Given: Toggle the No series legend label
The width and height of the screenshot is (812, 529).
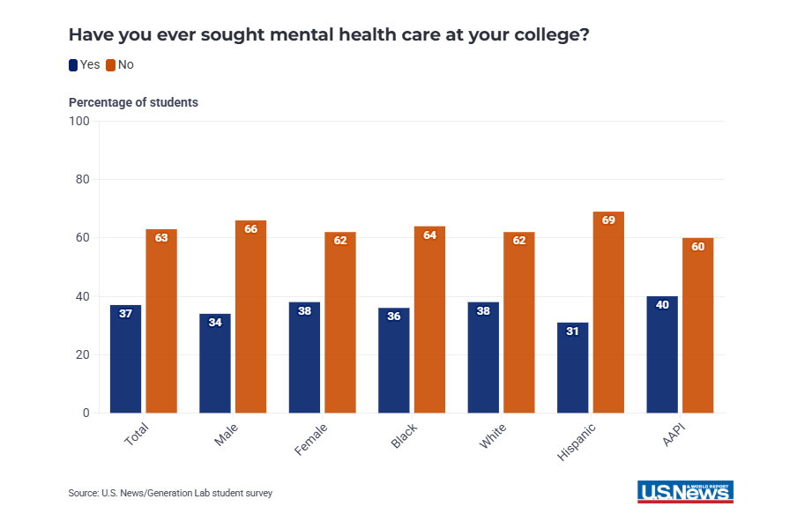Looking at the screenshot, I should 125,64.
